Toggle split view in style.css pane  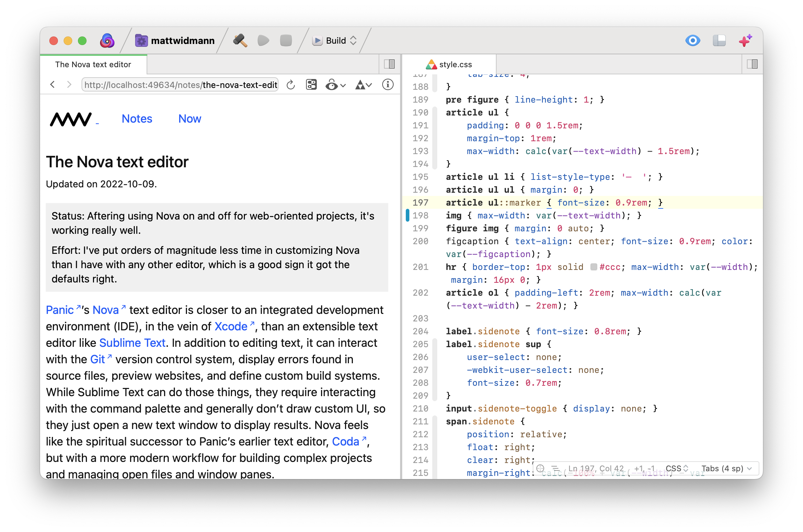point(752,64)
